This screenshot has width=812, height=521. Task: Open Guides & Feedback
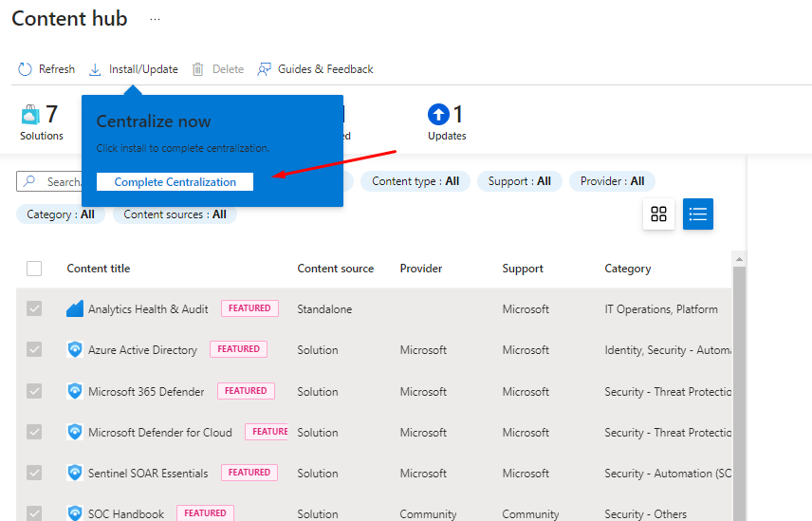tap(315, 69)
